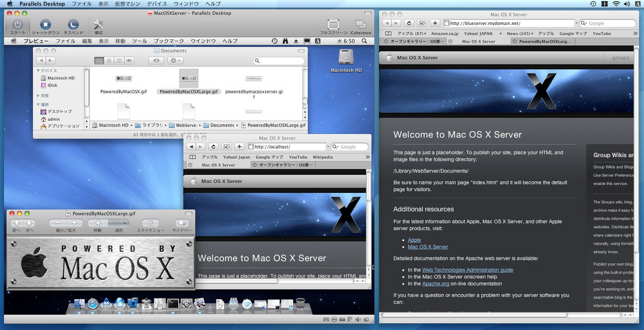Click the blueserver.mydomain.net address field

pos(509,23)
